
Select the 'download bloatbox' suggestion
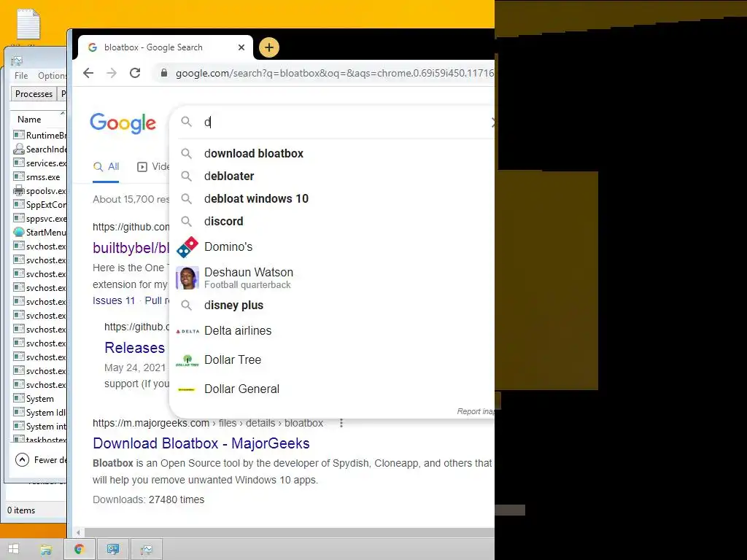click(253, 153)
